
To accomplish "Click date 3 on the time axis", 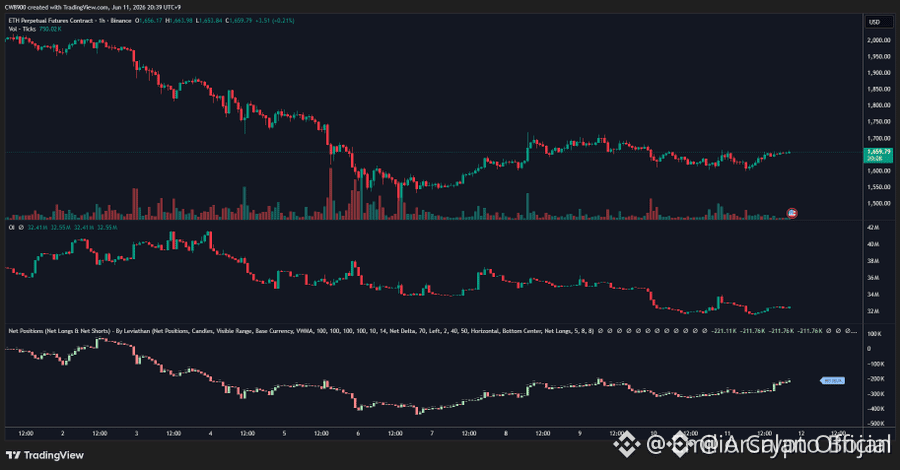I will click(x=136, y=433).
